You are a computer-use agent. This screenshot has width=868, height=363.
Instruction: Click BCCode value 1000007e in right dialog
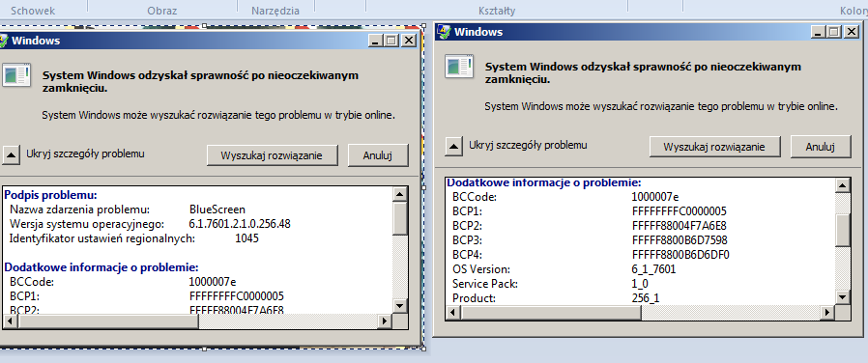tap(655, 197)
